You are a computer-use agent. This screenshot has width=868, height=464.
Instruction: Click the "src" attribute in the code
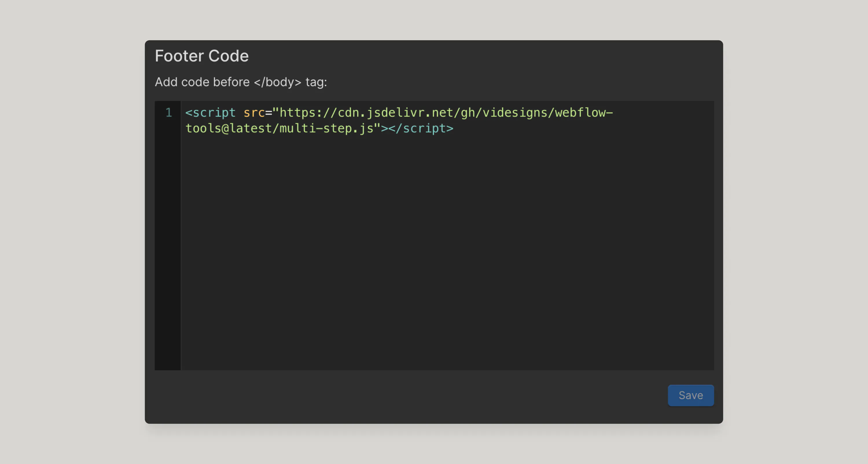pyautogui.click(x=254, y=113)
